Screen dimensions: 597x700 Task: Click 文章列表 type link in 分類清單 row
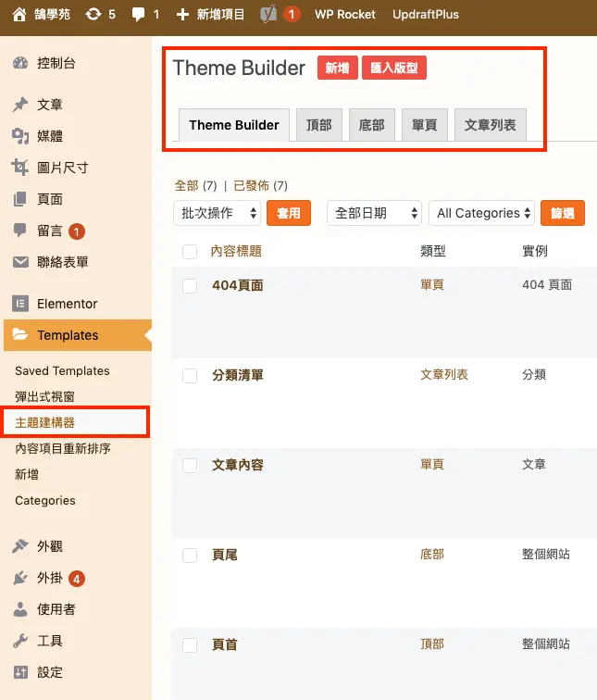click(444, 375)
